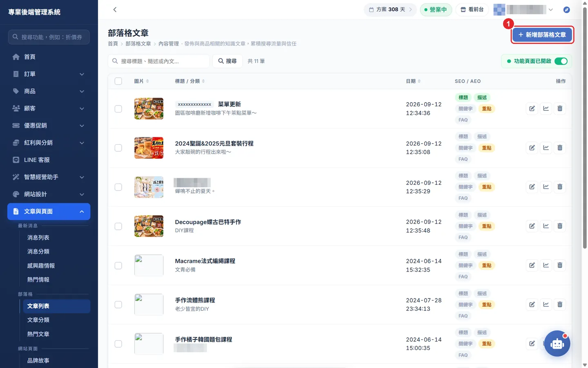Select the 蟬鳴不止的夏天 row checkbox
588x368 pixels.
118,187
